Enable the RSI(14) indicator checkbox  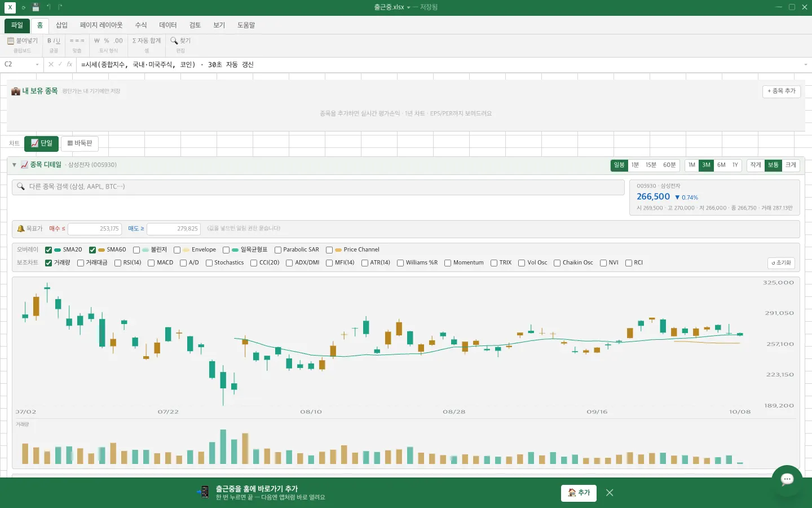(118, 262)
